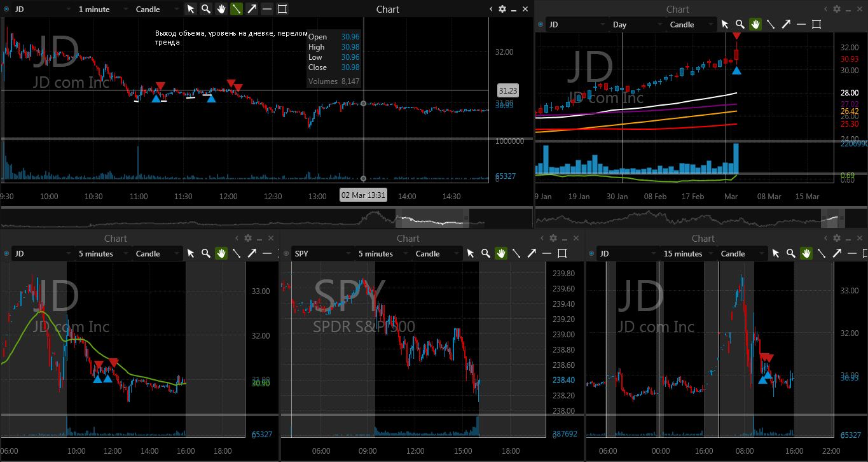The image size is (868, 462).
Task: Toggle the link radio button of JD 15 minutes chart
Action: [591, 253]
